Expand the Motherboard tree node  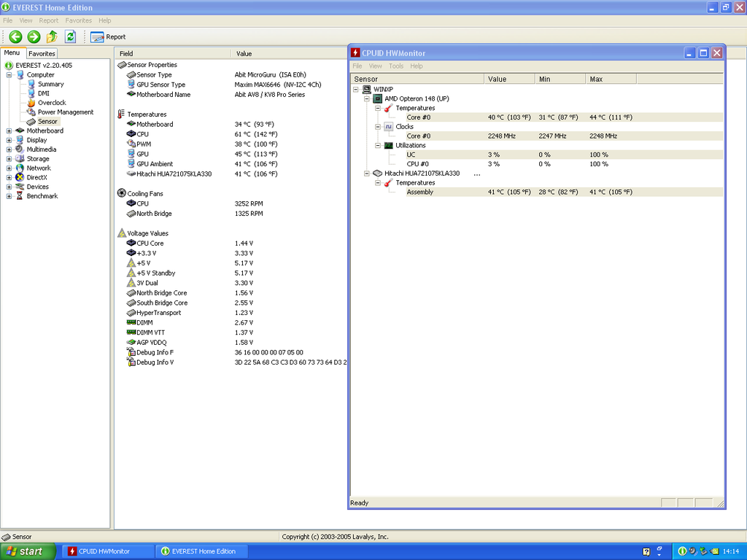coord(9,131)
